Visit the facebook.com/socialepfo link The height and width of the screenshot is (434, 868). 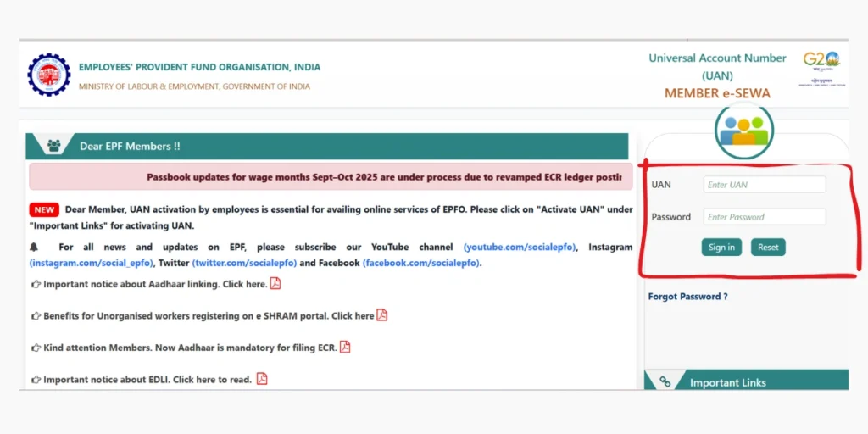[421, 263]
